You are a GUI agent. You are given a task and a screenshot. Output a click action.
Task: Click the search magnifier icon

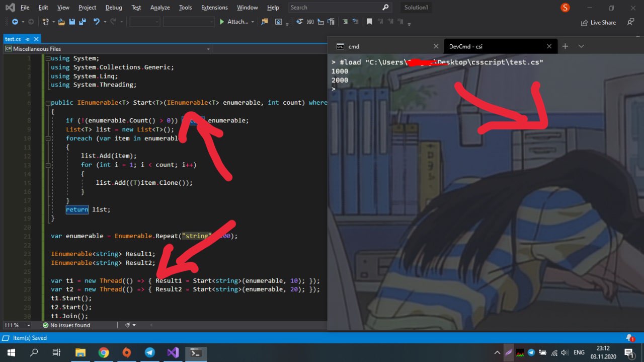(x=386, y=8)
